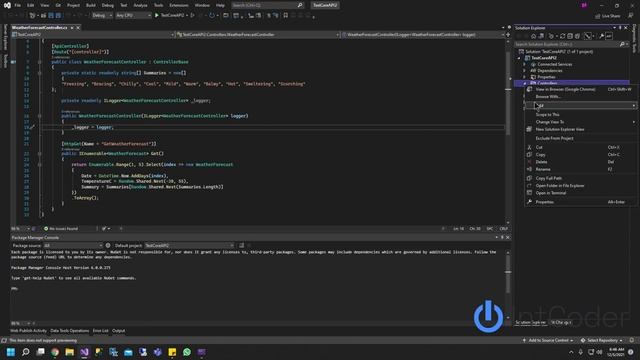Open the Edit menu
The height and width of the screenshot is (360, 640).
31,5
